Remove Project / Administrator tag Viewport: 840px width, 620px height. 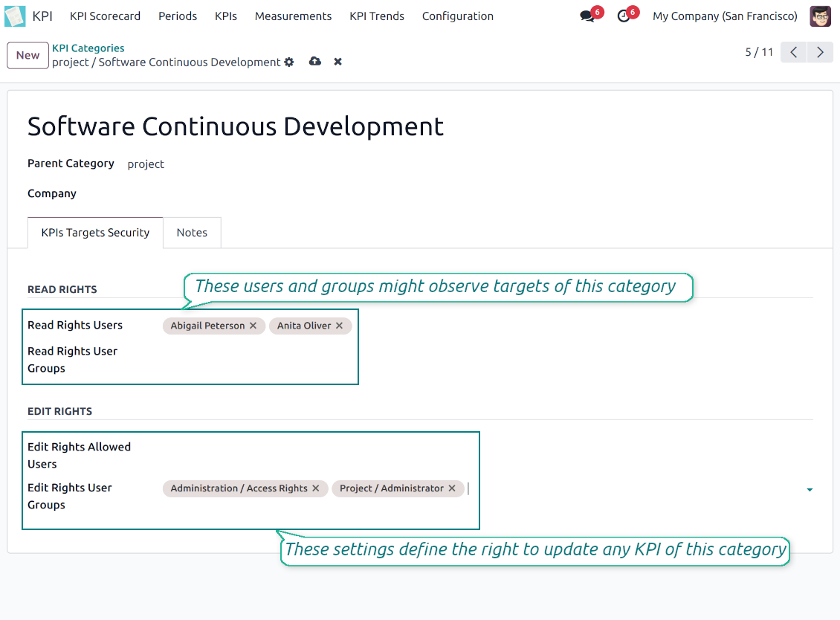[x=452, y=488]
